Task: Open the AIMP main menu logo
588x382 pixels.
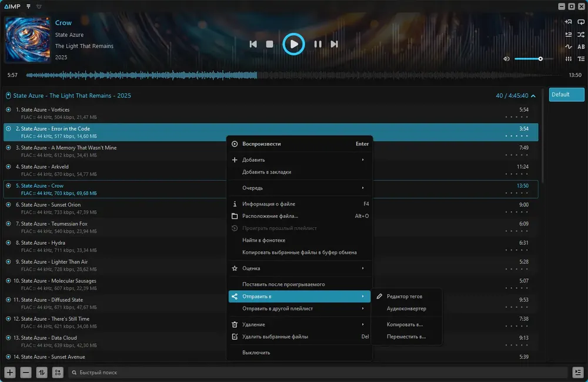Action: 12,6
